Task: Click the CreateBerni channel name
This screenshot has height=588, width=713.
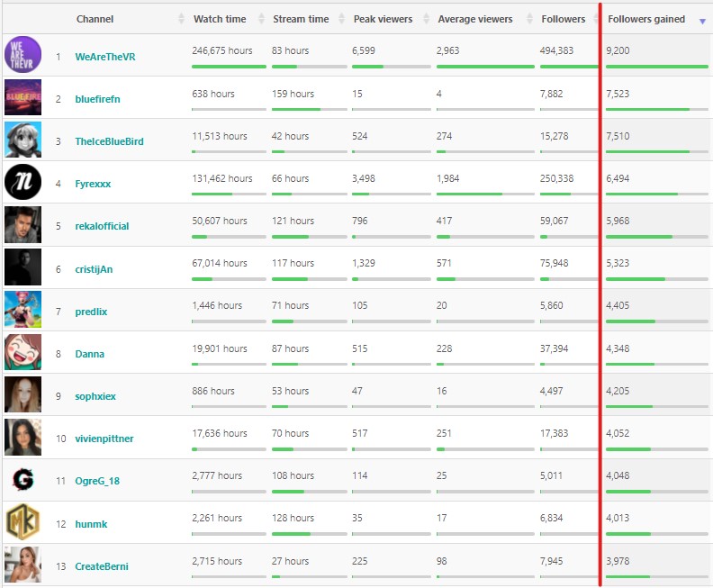Action: (102, 566)
